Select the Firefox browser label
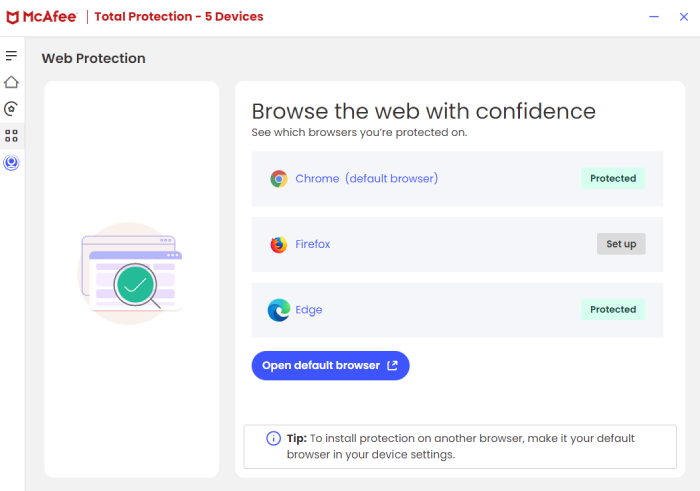This screenshot has width=700, height=491. (313, 244)
